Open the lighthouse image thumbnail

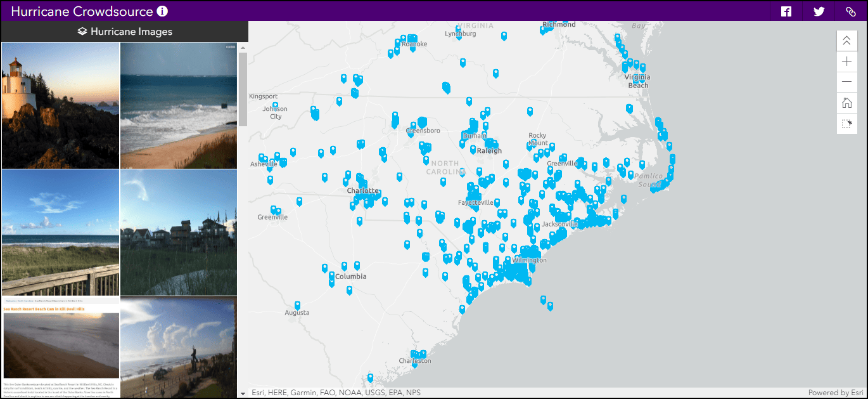(x=60, y=105)
